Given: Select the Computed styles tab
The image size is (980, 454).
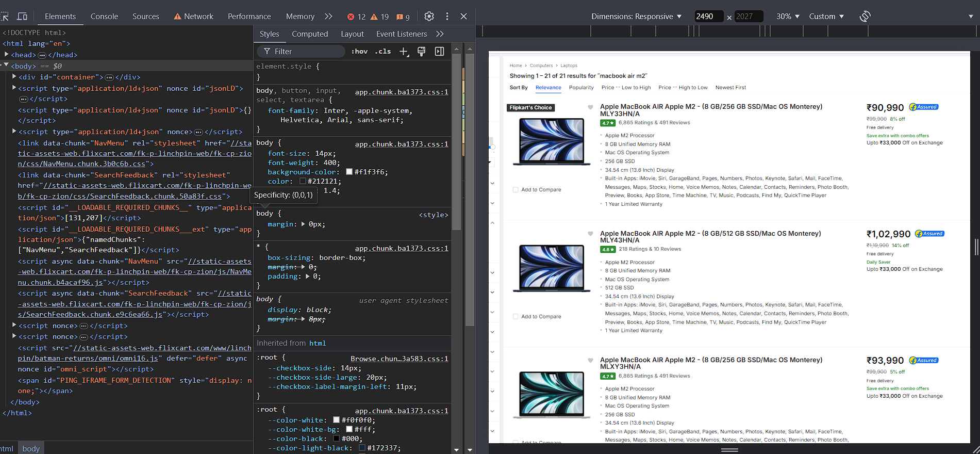Looking at the screenshot, I should coord(310,34).
